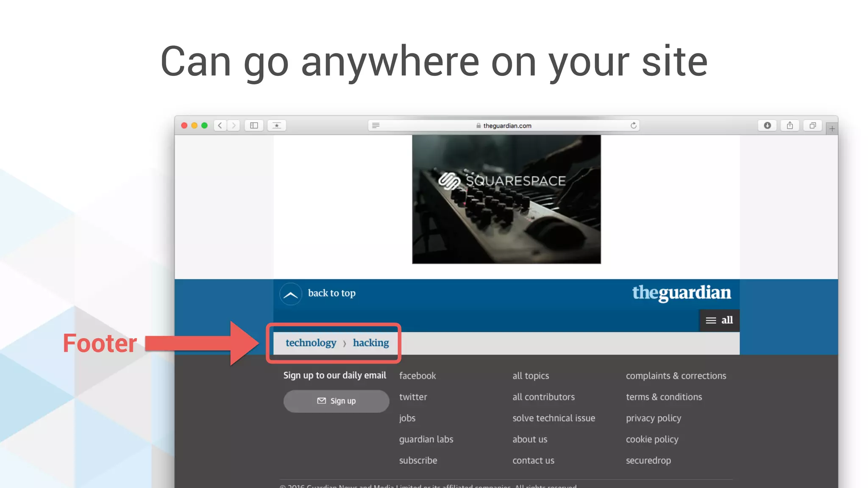The width and height of the screenshot is (868, 488).
Task: Open the privacy policy link
Action: (x=654, y=418)
